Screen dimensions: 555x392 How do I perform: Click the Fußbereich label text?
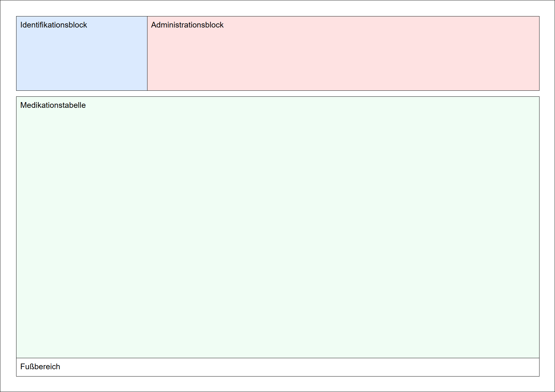(x=40, y=367)
